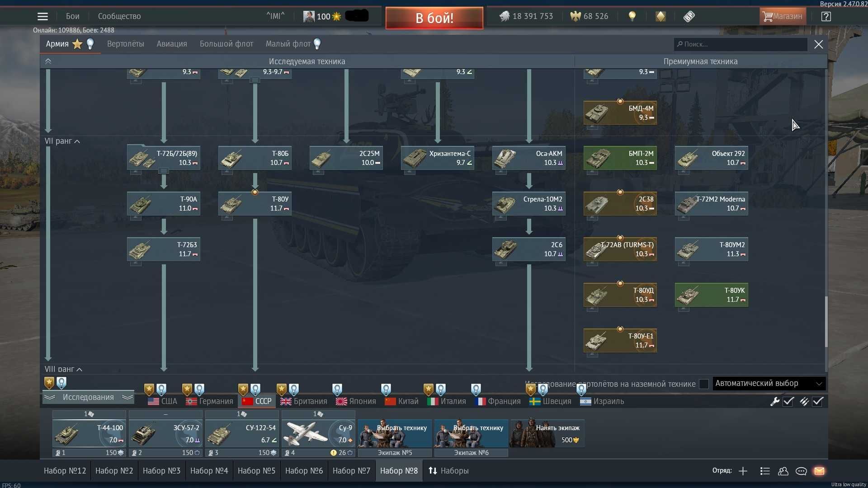The height and width of the screenshot is (488, 868).
Task: Switch to the Вертолёты tab
Action: [126, 44]
